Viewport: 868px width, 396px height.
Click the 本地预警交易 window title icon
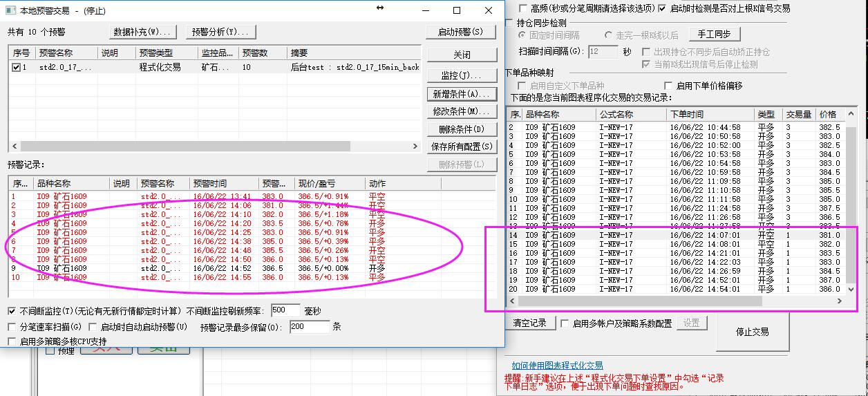(x=11, y=11)
